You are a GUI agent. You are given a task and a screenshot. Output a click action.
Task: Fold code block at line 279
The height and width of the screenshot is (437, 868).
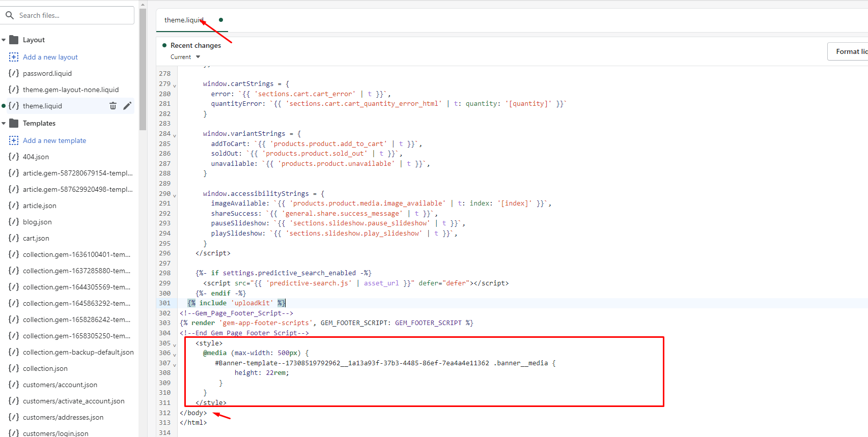175,85
